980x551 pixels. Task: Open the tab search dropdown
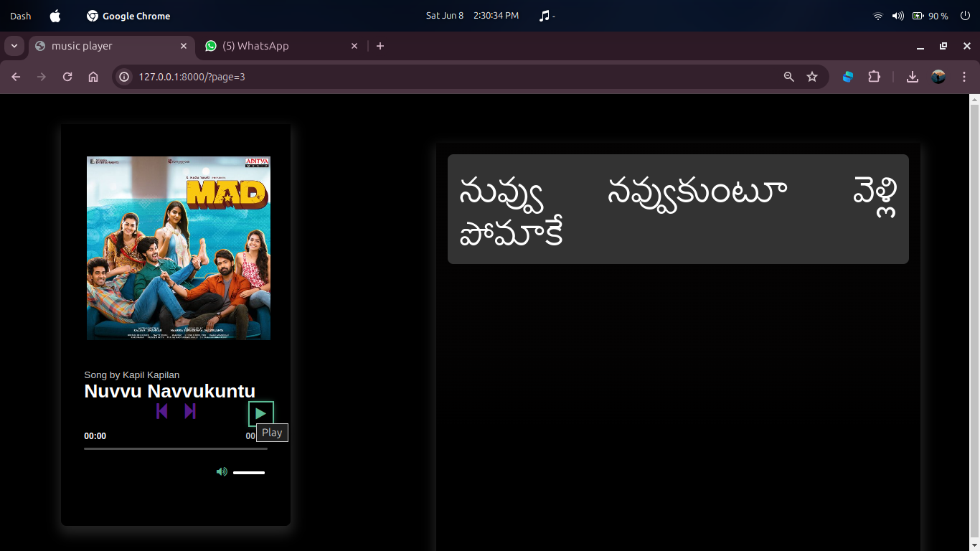pos(14,46)
